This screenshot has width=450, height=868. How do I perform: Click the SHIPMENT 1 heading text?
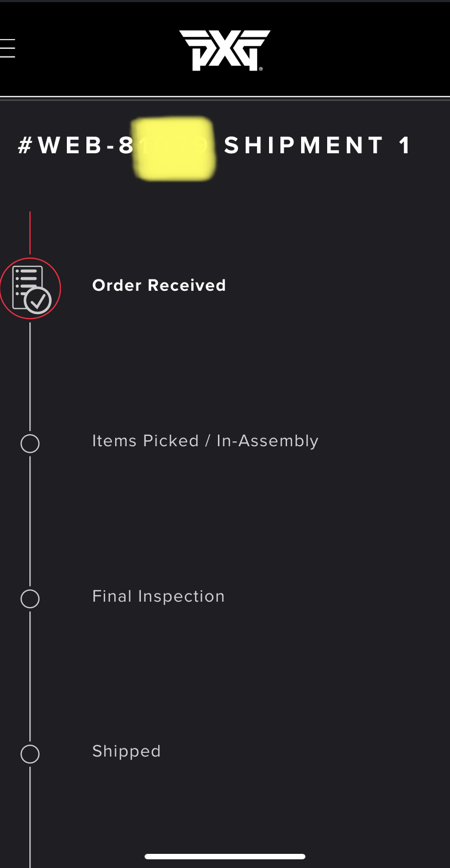pos(317,146)
